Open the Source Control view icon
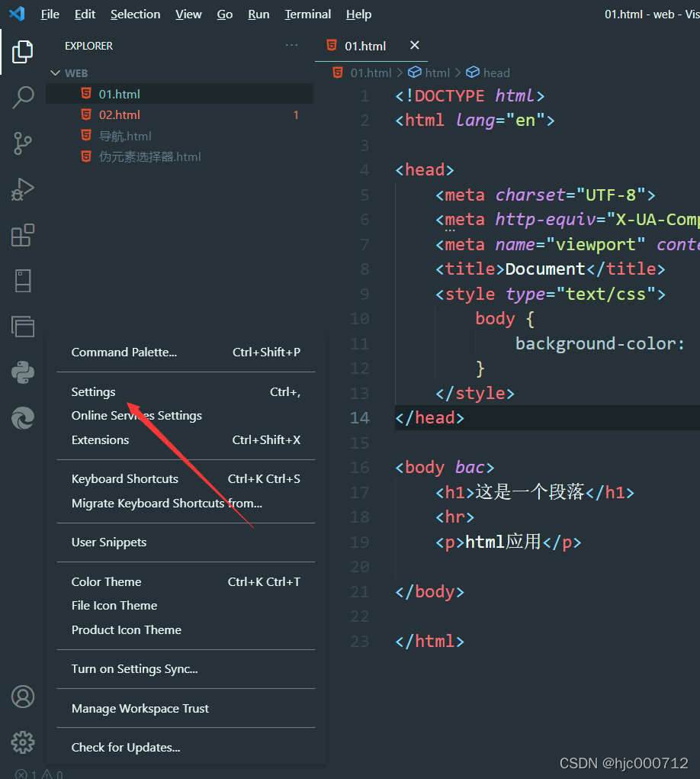The height and width of the screenshot is (779, 700). (22, 143)
